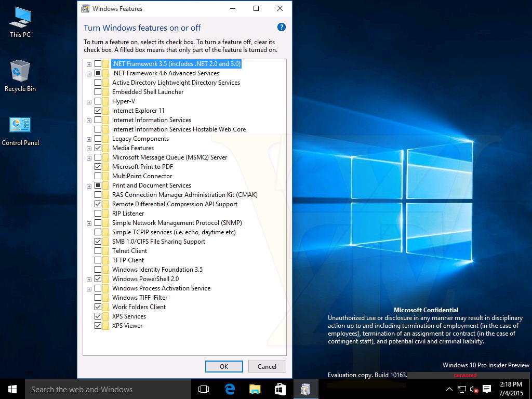Select the Control Panel desktop icon
532x399 pixels.
click(x=20, y=131)
